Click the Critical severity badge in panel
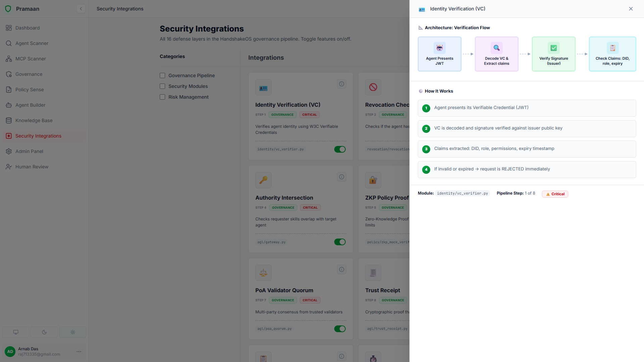This screenshot has width=644, height=362. pyautogui.click(x=555, y=194)
